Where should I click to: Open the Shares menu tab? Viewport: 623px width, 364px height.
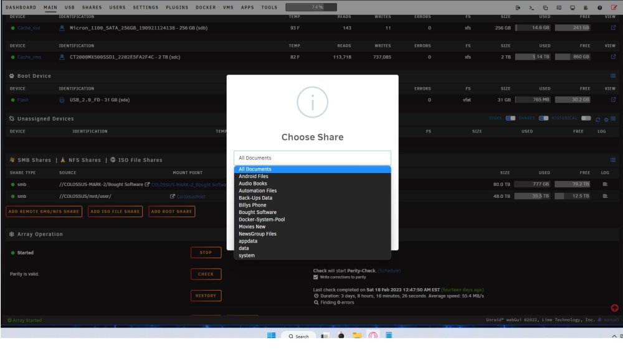coord(92,7)
